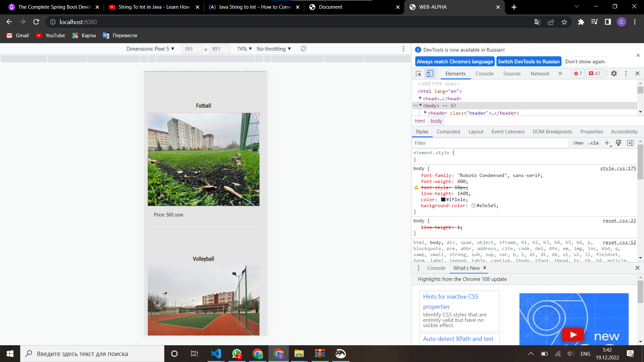This screenshot has width=644, height=362.
Task: Click the rotate device orientation icon
Action: pyautogui.click(x=303, y=49)
